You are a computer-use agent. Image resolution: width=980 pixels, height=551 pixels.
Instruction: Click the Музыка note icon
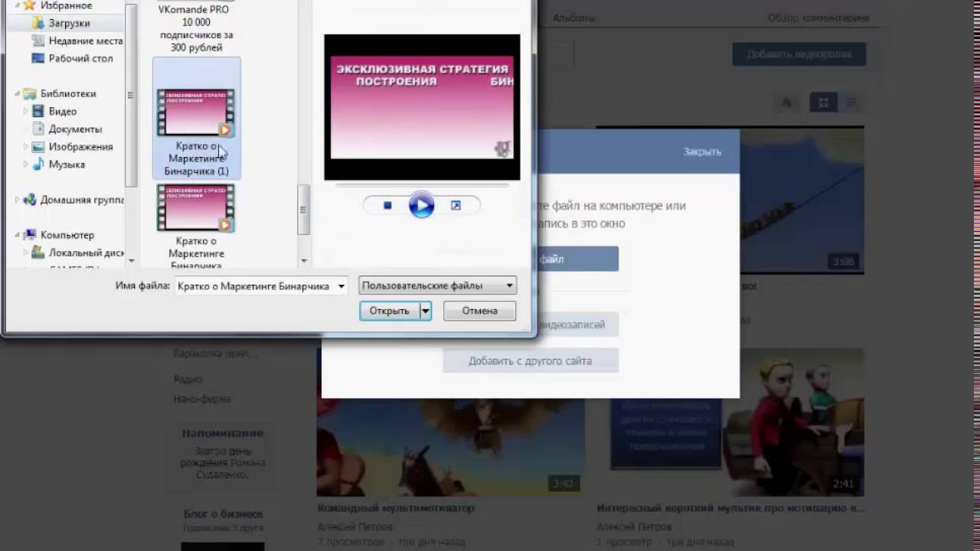coord(38,164)
